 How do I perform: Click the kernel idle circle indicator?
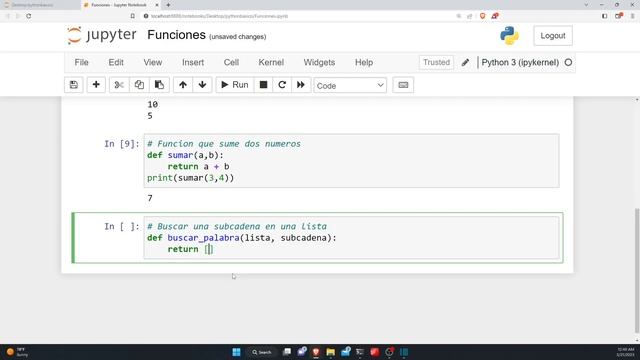tap(568, 62)
